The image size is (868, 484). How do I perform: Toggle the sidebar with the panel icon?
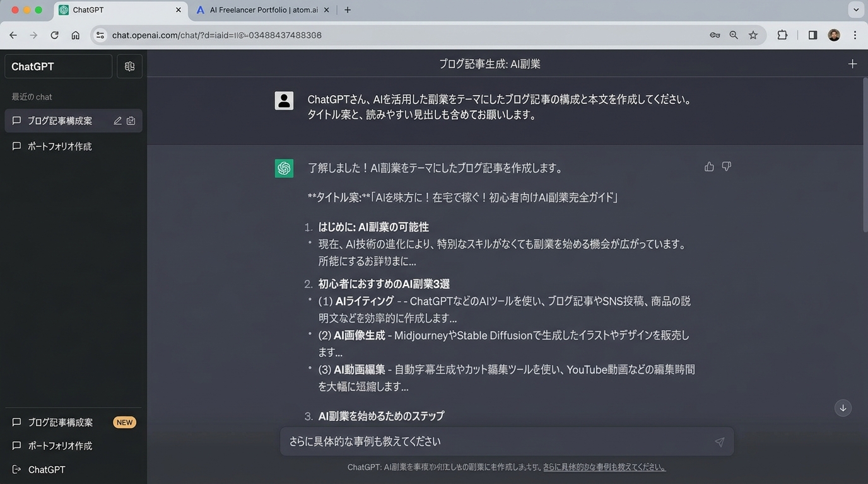[129, 66]
